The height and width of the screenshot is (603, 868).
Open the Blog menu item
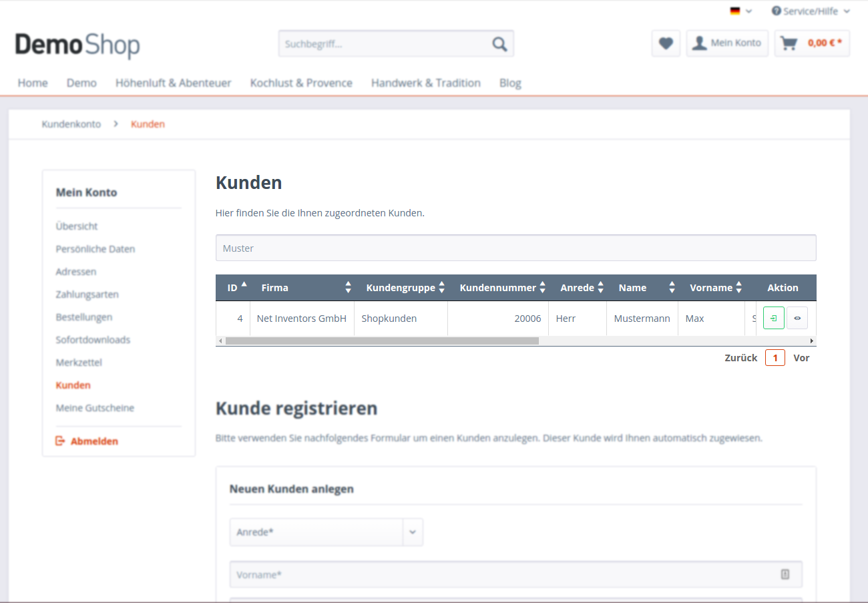click(x=510, y=83)
